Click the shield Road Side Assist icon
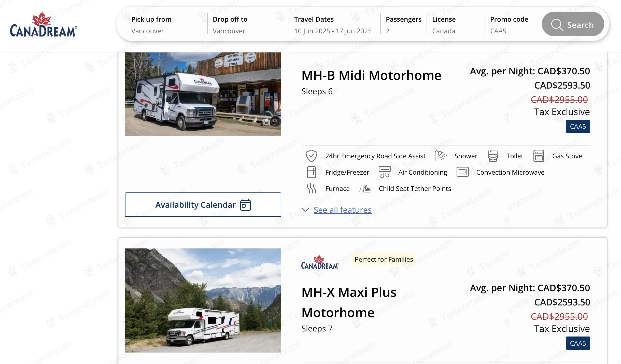 [311, 156]
